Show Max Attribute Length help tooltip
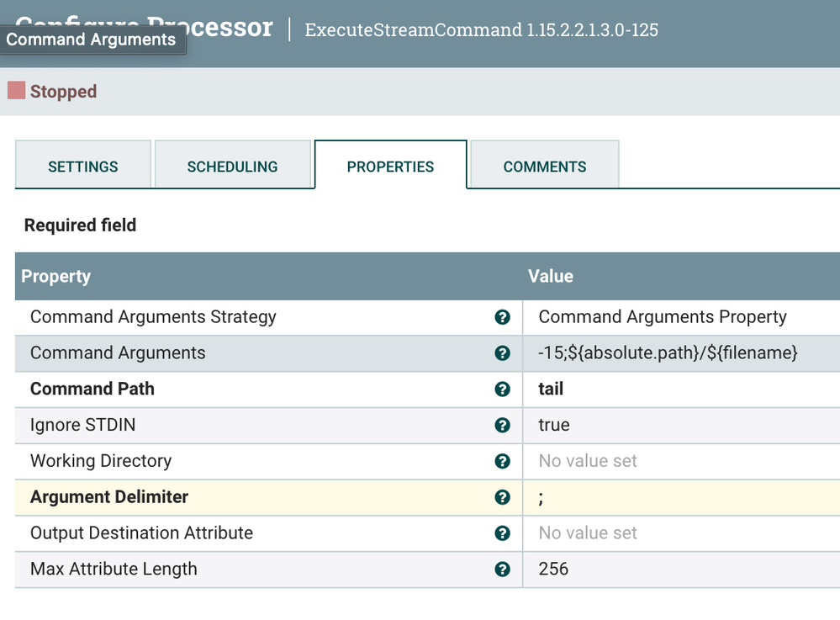Screen dimensions: 840x620 [502, 569]
